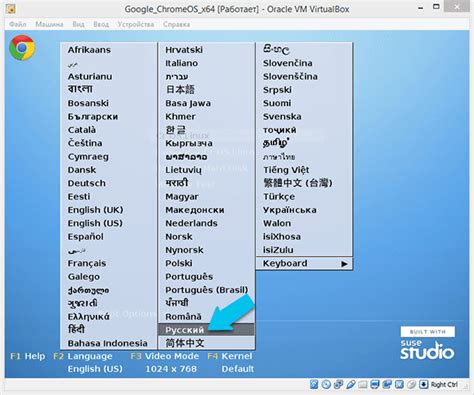Viewport: 474px width, 395px height.
Task: Click the hard disk activity status icon
Action: tap(314, 384)
